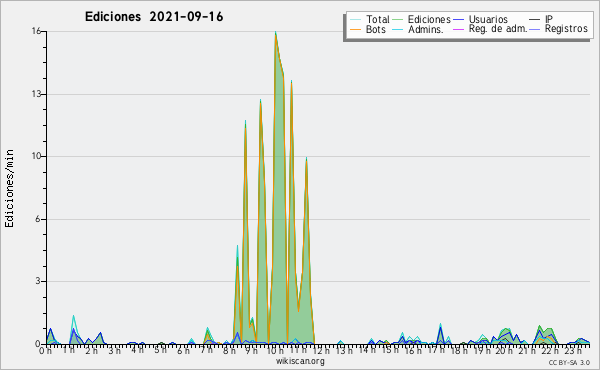Click the orange Bots legend line
The width and height of the screenshot is (600, 370).
pos(355,29)
